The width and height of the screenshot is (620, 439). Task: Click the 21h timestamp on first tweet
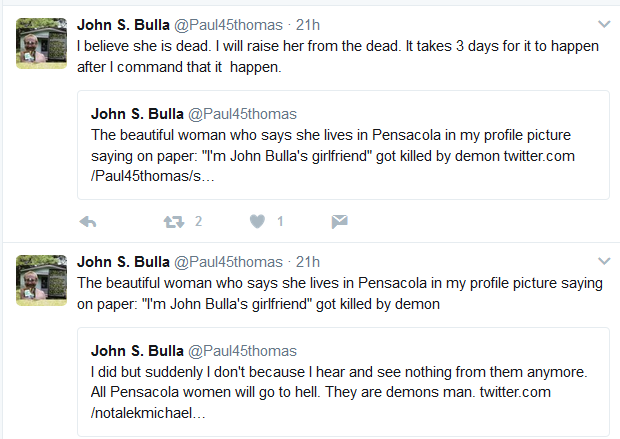pyautogui.click(x=308, y=25)
